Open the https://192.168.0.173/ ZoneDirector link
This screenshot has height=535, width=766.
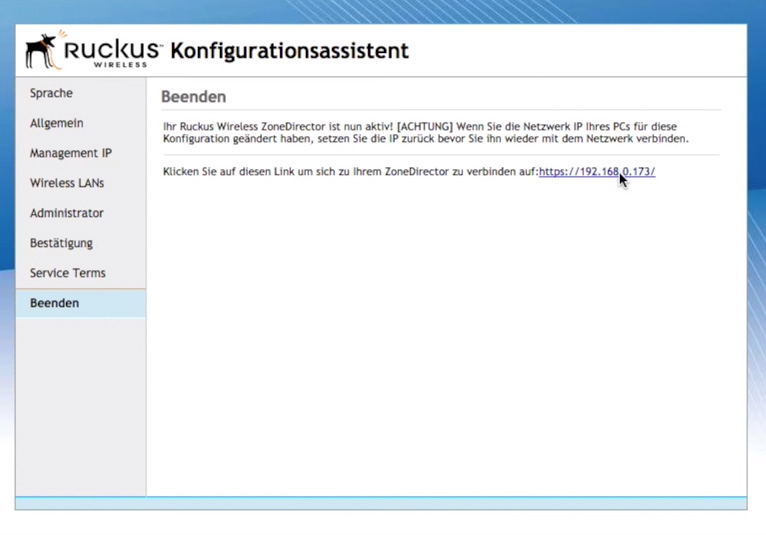coord(596,172)
